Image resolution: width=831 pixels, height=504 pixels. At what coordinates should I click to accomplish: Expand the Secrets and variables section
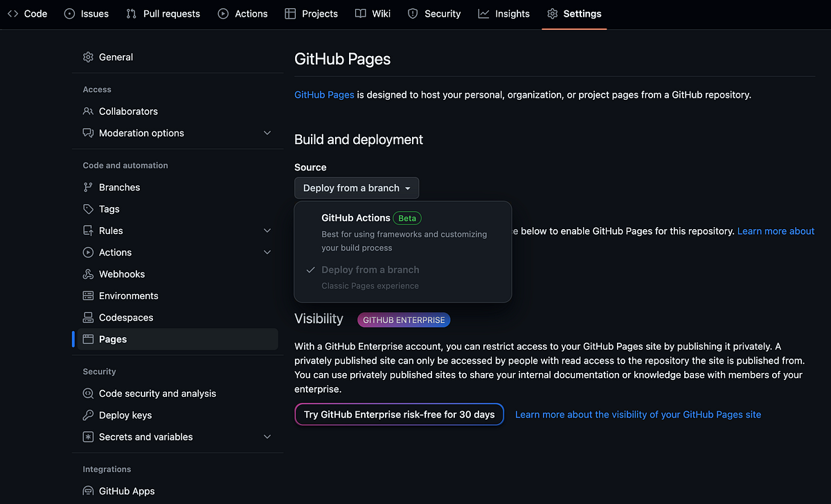267,437
